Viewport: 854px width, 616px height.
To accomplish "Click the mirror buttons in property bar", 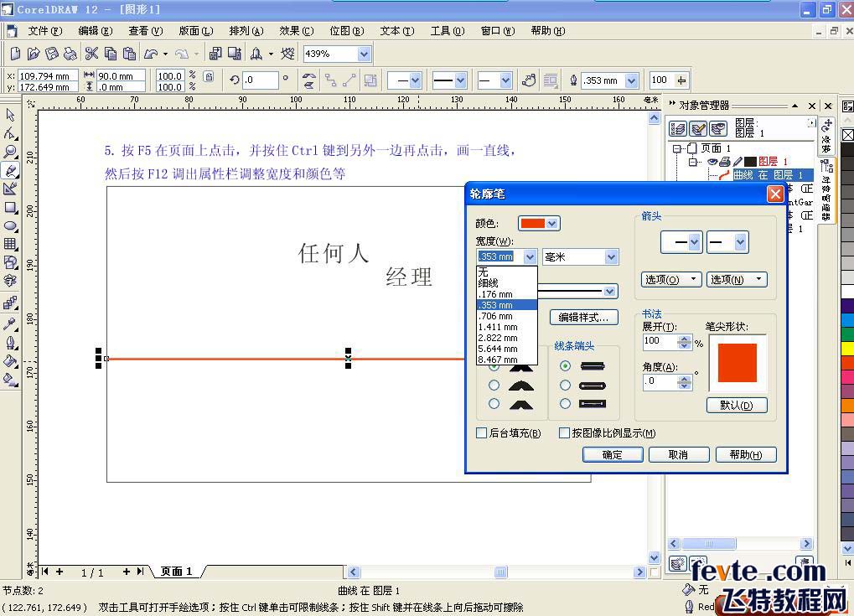I will tap(308, 80).
